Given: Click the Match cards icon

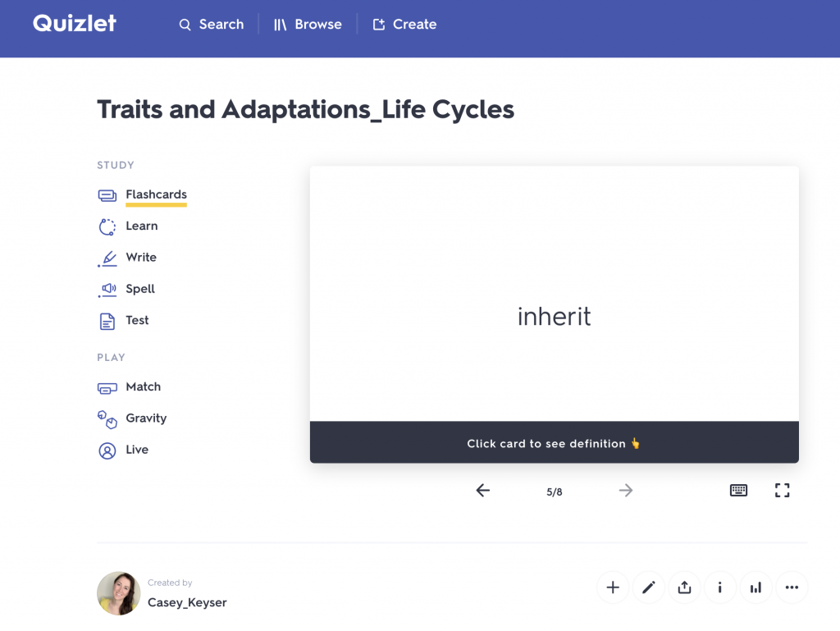Looking at the screenshot, I should (x=107, y=388).
